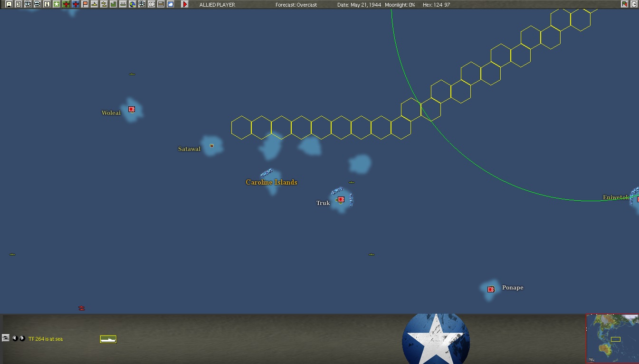Click the green factory industry icon
The image size is (639, 364).
(113, 4)
